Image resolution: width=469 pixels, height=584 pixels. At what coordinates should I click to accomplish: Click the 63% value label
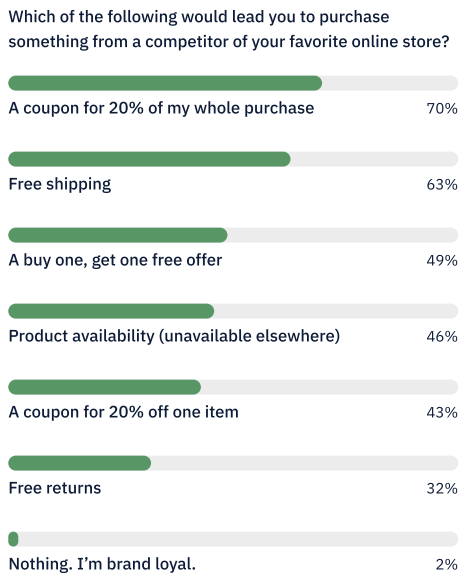pos(442,185)
